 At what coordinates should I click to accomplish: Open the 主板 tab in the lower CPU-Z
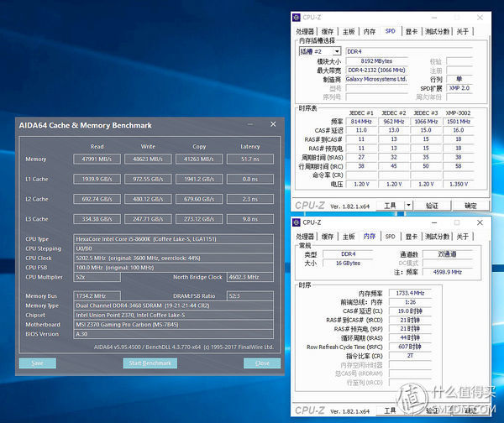coord(349,237)
